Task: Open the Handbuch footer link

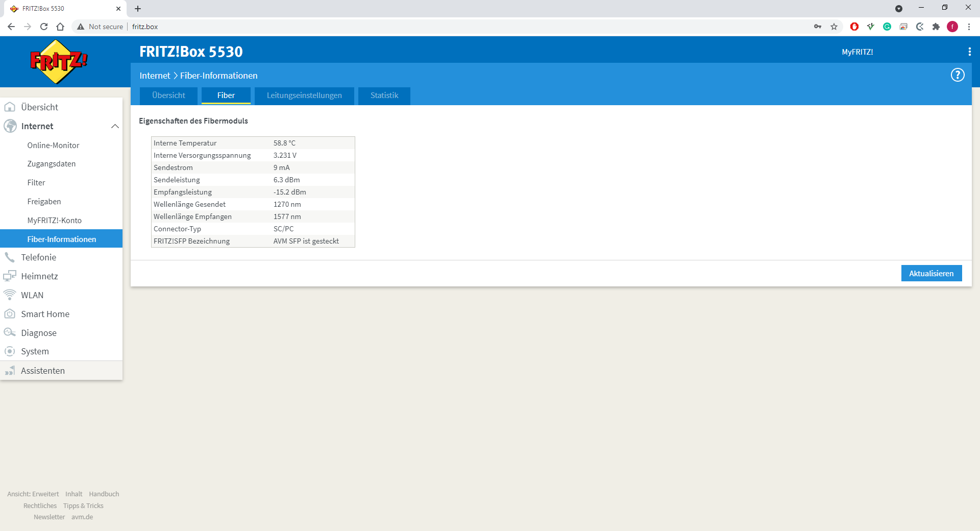Action: coord(104,494)
